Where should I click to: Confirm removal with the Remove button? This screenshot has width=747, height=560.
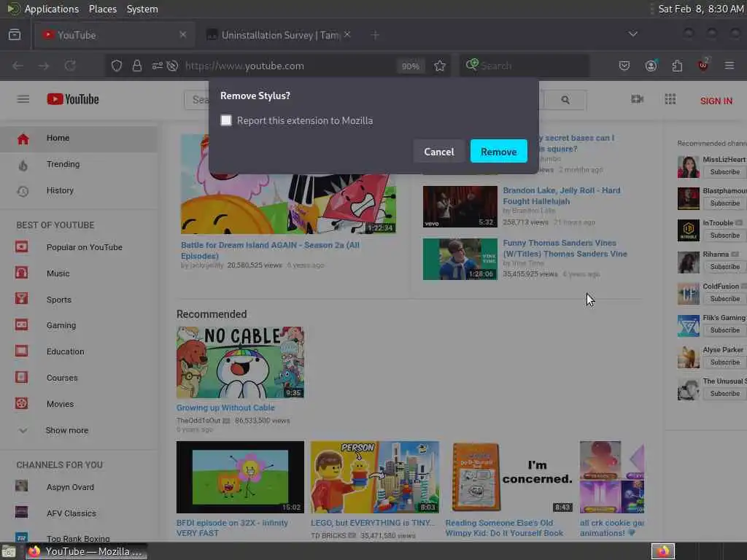click(498, 152)
